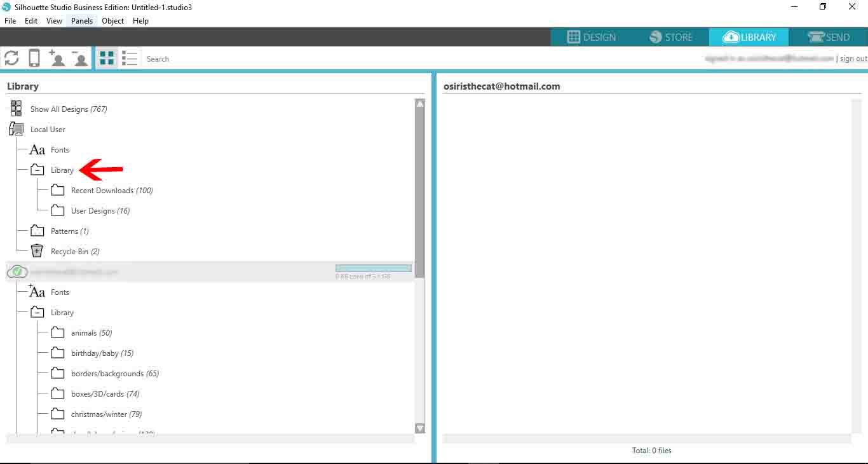Click the Recent Downloads folder icon
Viewport: 868px width, 464px height.
tap(58, 190)
